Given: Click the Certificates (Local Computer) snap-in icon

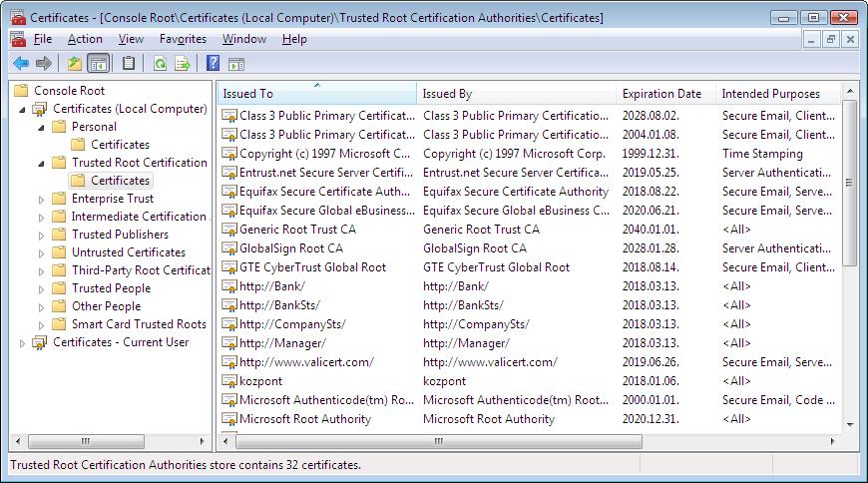Looking at the screenshot, I should [x=39, y=109].
